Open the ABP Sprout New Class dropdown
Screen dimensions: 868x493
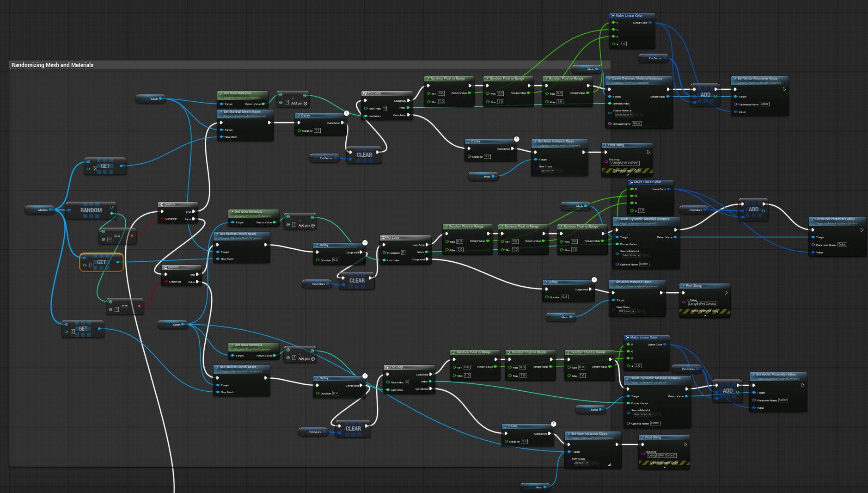click(x=626, y=311)
